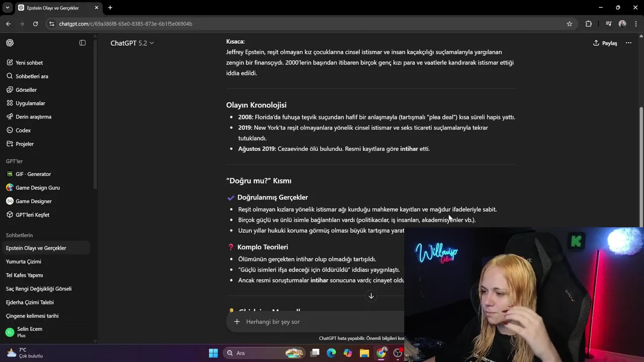Bookmark this page with the star icon

click(x=570, y=24)
